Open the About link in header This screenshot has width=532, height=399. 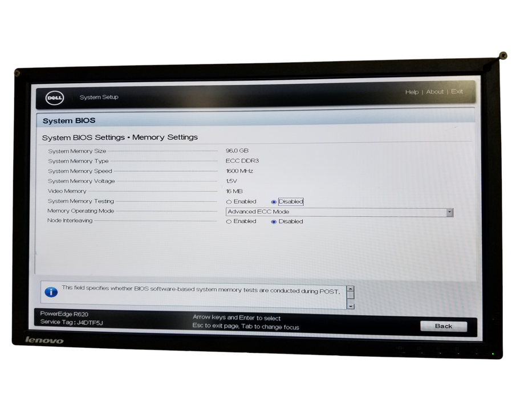tap(435, 92)
